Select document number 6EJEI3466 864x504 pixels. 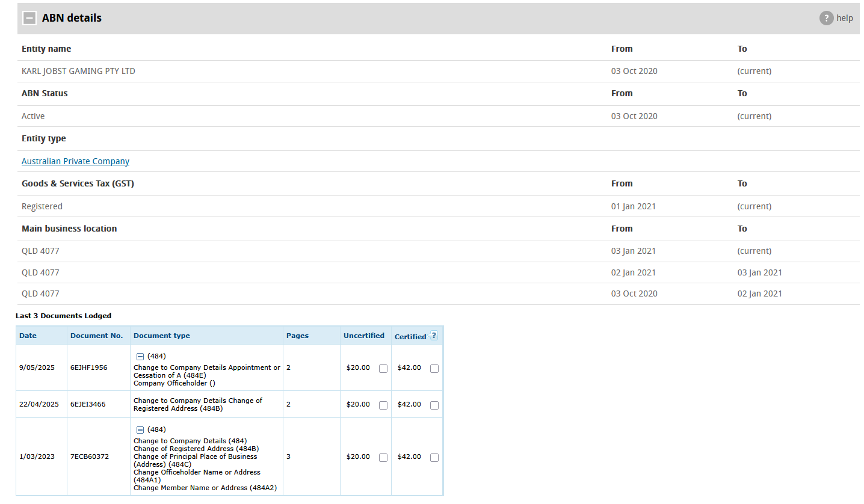pos(88,404)
